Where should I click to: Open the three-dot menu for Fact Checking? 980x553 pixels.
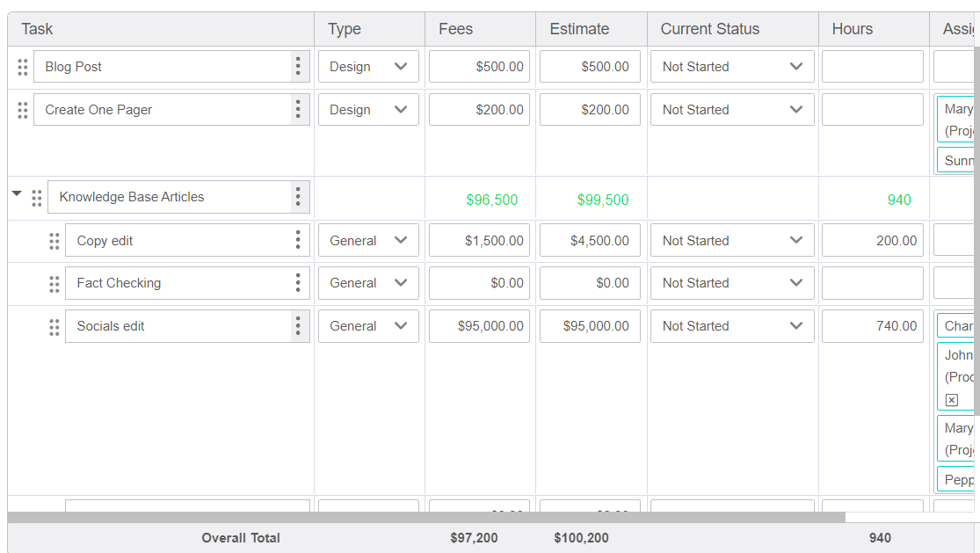297,282
